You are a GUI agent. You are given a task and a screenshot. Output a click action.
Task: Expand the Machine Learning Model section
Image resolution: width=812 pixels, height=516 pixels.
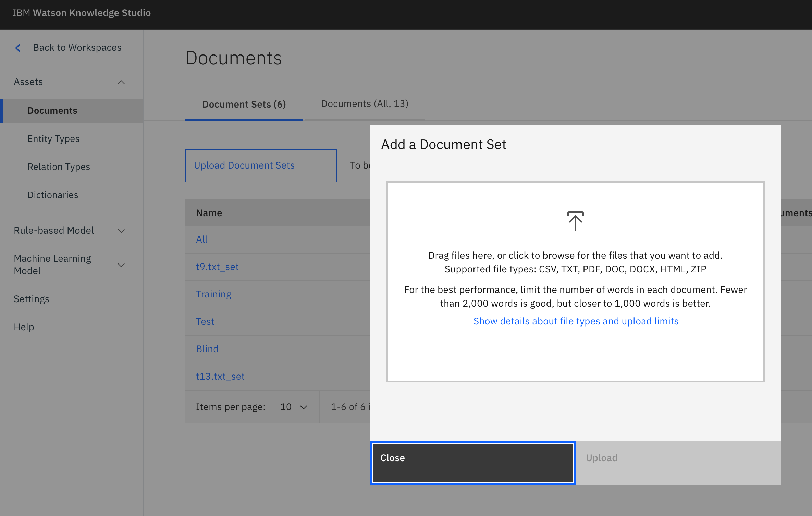121,265
